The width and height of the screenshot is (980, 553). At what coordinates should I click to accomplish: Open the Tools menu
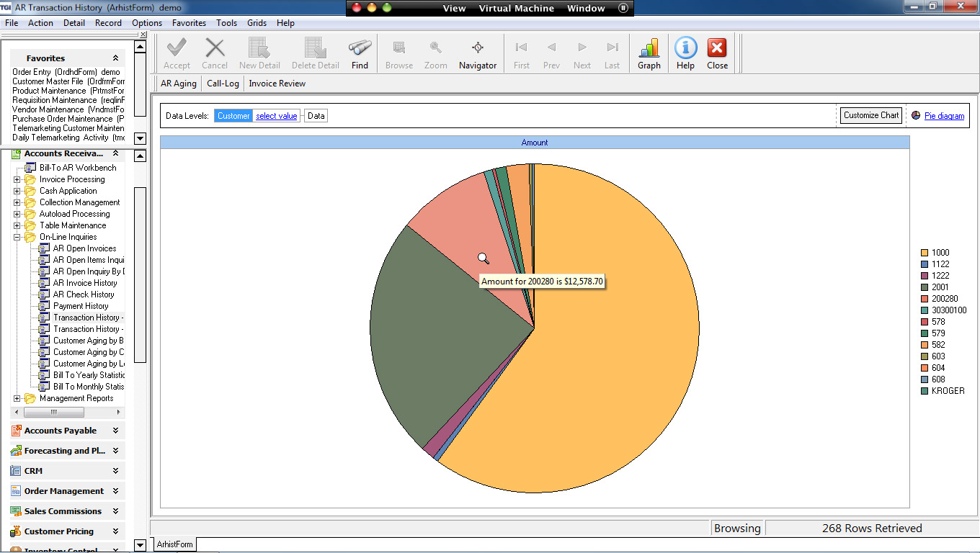(226, 23)
